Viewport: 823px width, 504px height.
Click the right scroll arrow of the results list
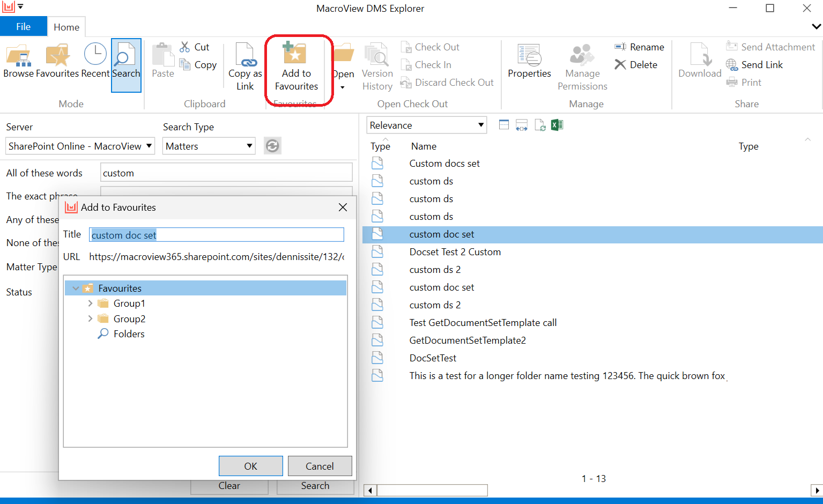816,490
